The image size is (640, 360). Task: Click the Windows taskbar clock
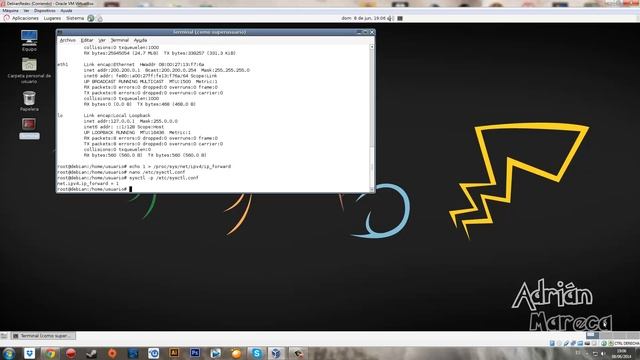coord(622,353)
